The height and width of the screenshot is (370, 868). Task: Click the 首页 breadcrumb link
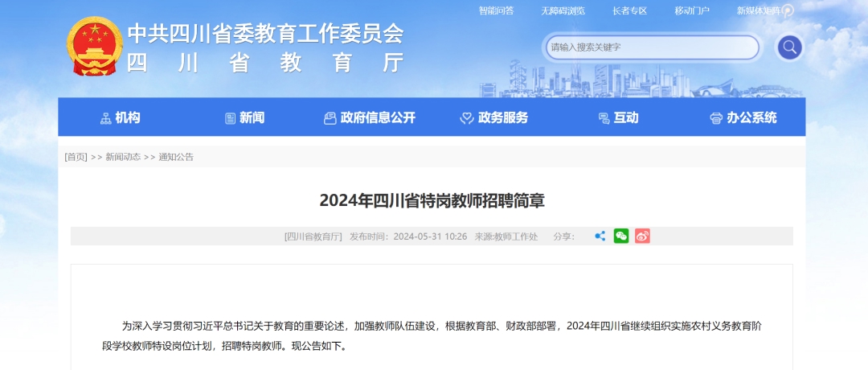76,157
